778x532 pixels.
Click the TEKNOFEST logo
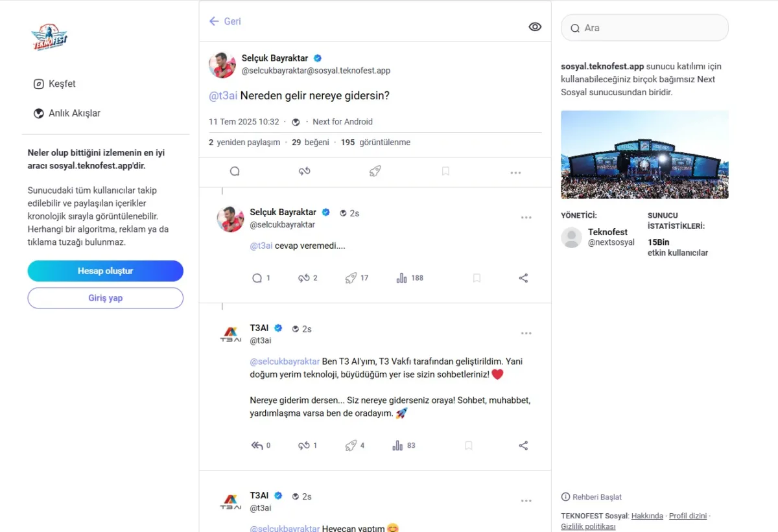[x=50, y=36]
